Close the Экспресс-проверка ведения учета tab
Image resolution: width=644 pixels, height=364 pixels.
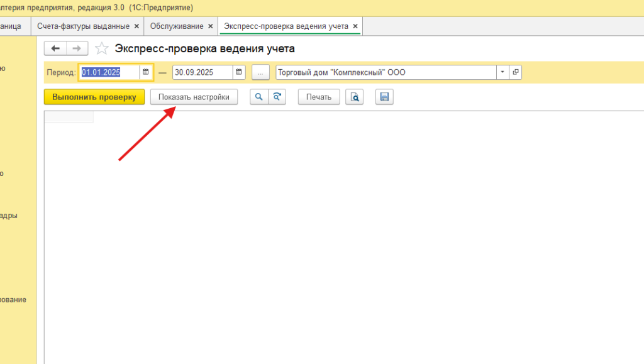[x=355, y=26]
